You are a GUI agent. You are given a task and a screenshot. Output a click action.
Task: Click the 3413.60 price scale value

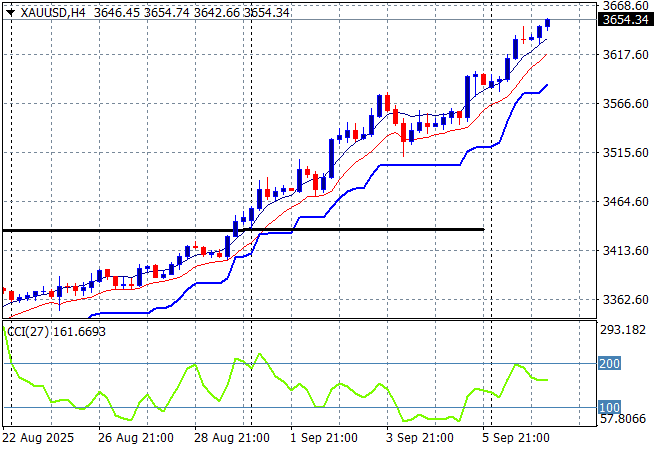[x=626, y=250]
